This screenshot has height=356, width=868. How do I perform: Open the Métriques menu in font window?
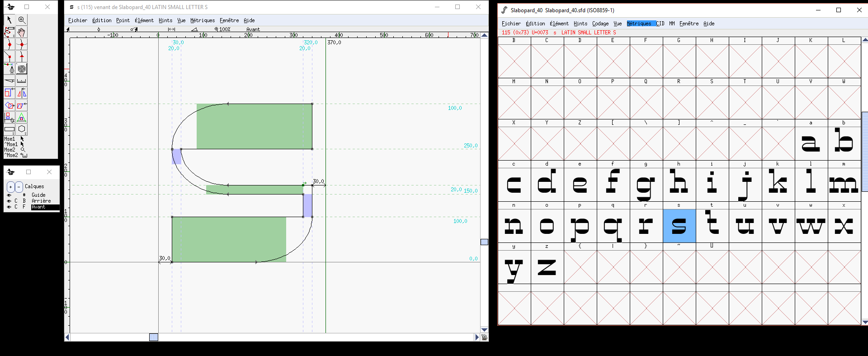point(639,24)
